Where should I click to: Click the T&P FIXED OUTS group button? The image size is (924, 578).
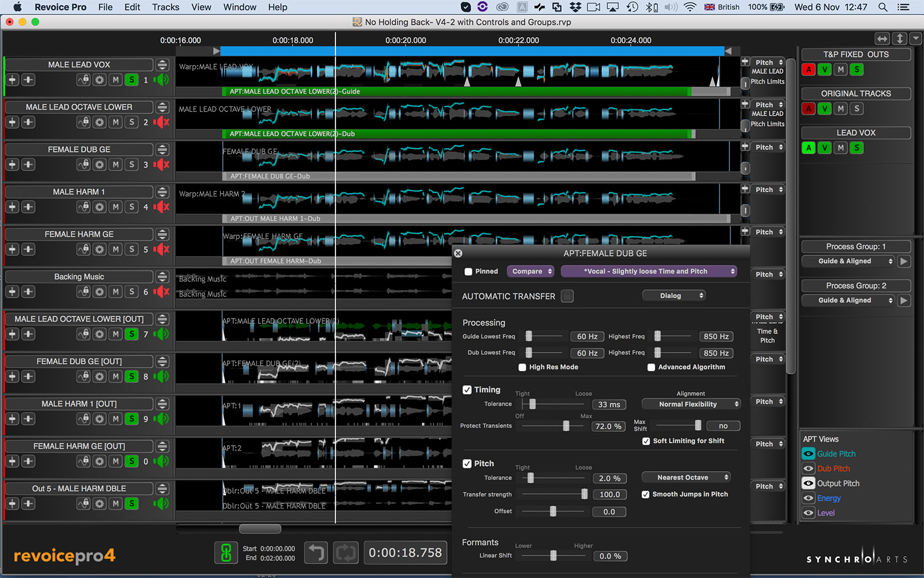(x=856, y=54)
